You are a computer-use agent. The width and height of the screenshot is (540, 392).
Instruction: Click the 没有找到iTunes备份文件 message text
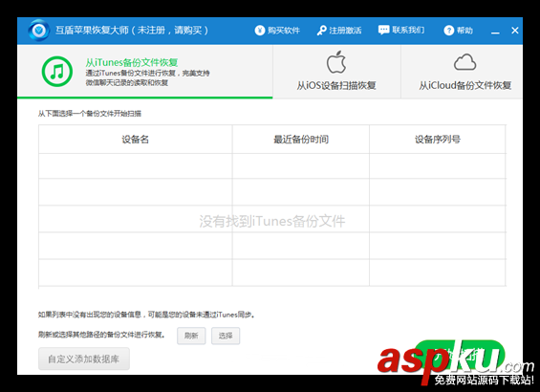272,221
